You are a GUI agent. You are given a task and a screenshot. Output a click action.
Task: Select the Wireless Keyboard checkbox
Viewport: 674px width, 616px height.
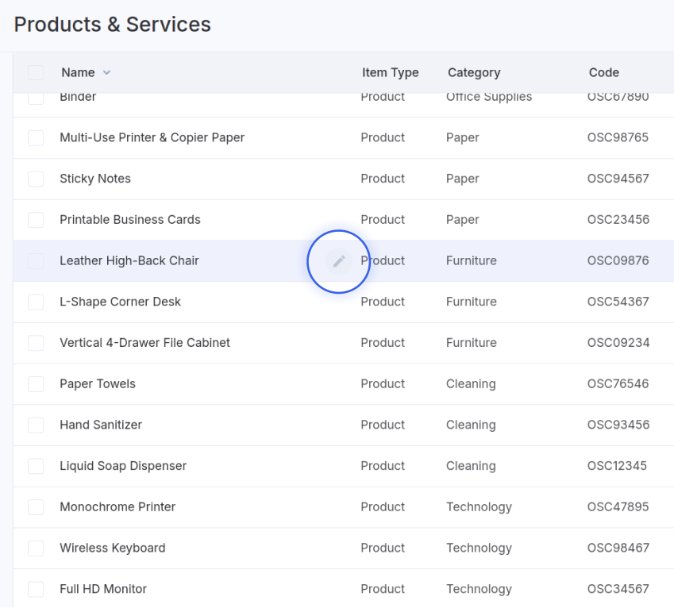pos(36,548)
